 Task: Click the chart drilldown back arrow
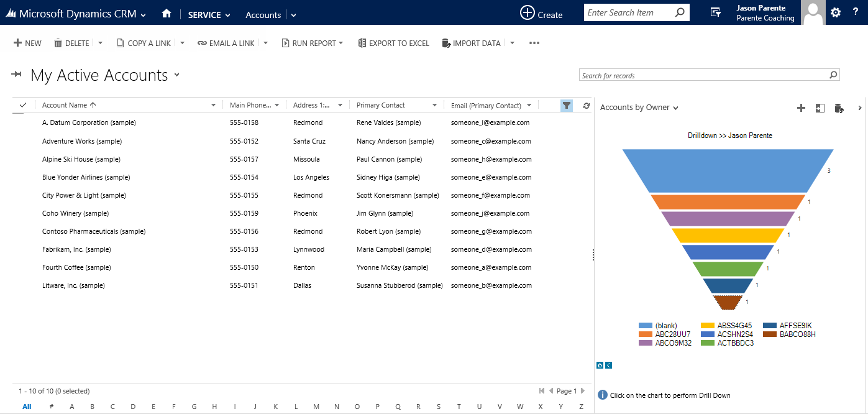coord(608,365)
